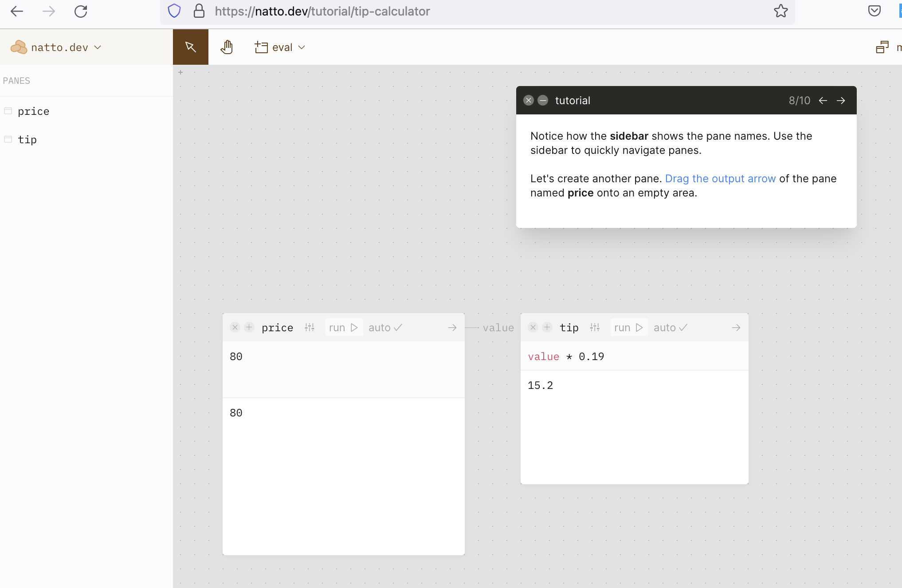Toggle auto run on tip pane
Viewport: 902px width, 588px height.
(x=670, y=328)
